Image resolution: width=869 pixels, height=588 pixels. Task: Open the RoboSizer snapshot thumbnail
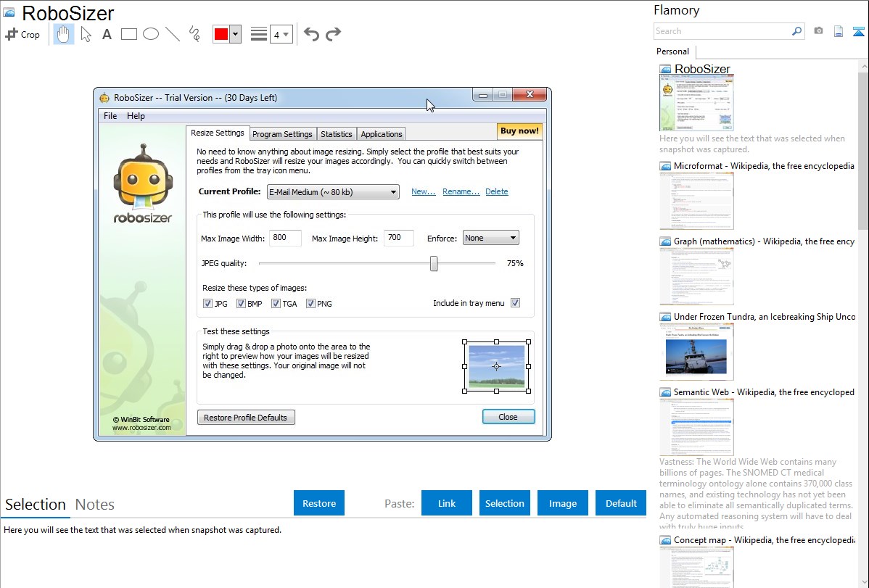coord(696,103)
